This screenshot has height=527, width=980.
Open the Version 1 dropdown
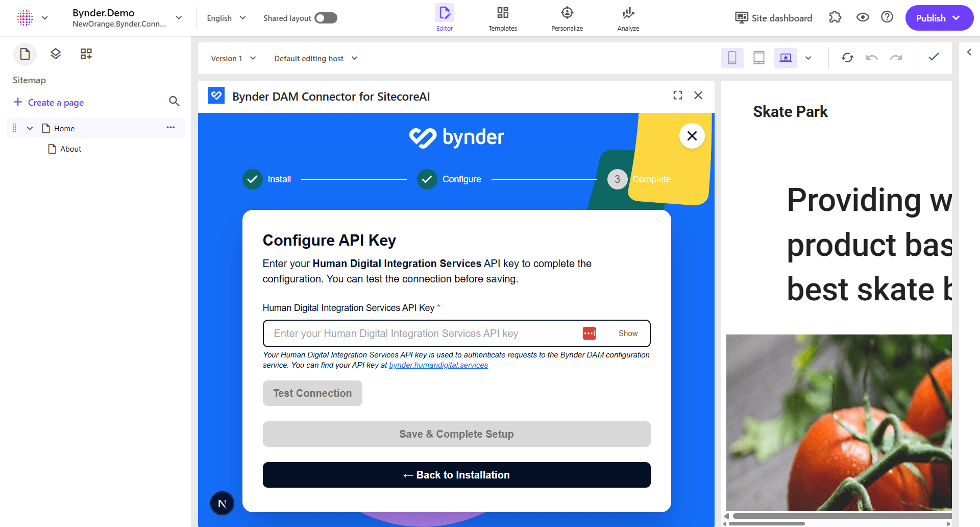point(233,58)
